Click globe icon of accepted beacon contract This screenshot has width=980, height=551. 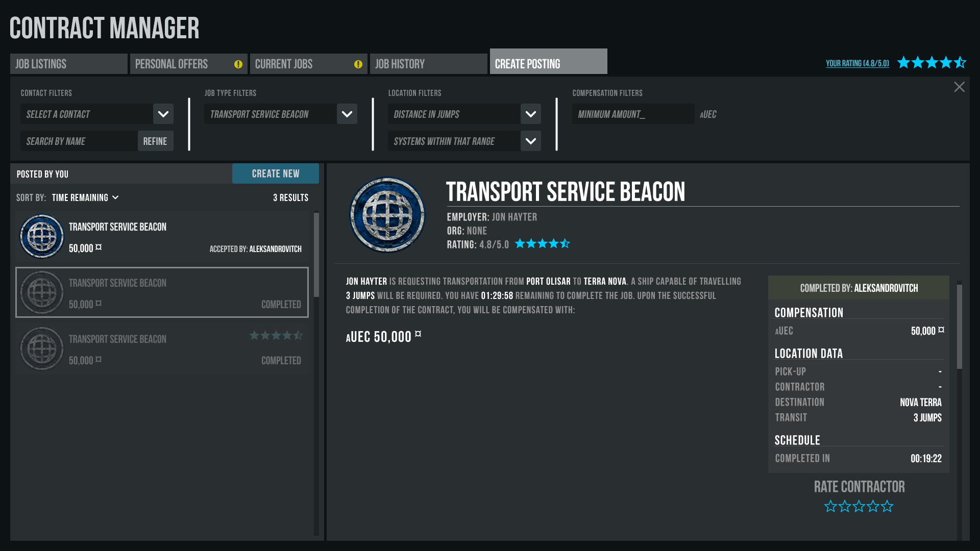tap(41, 236)
